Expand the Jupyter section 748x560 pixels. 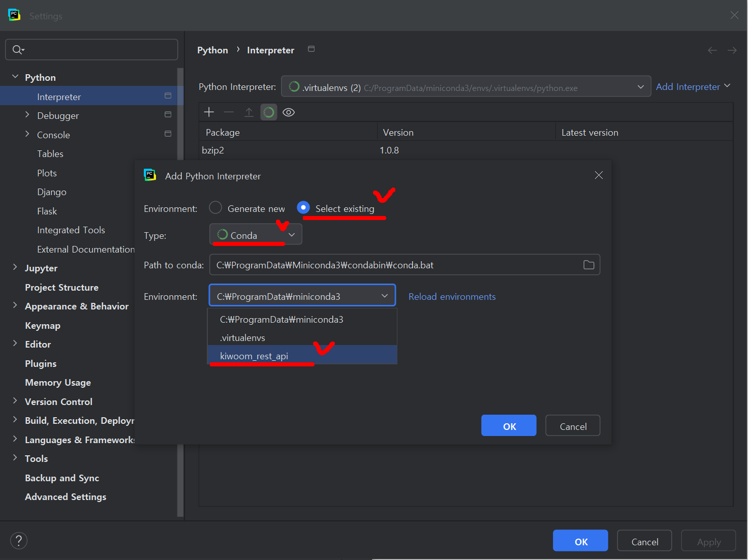15,267
